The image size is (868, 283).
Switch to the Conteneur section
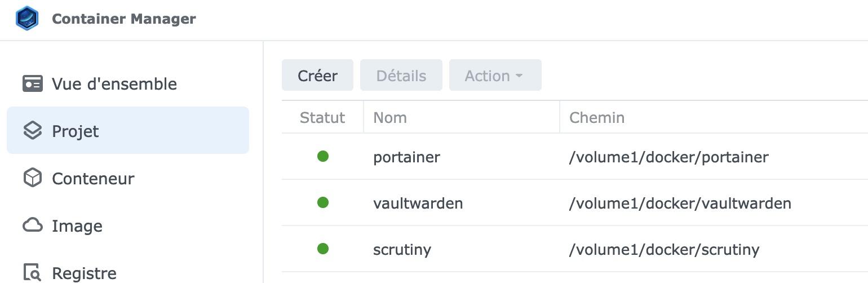click(93, 179)
